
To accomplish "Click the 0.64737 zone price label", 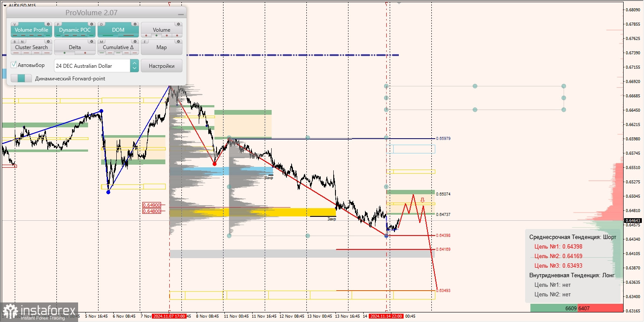I will coord(443,215).
